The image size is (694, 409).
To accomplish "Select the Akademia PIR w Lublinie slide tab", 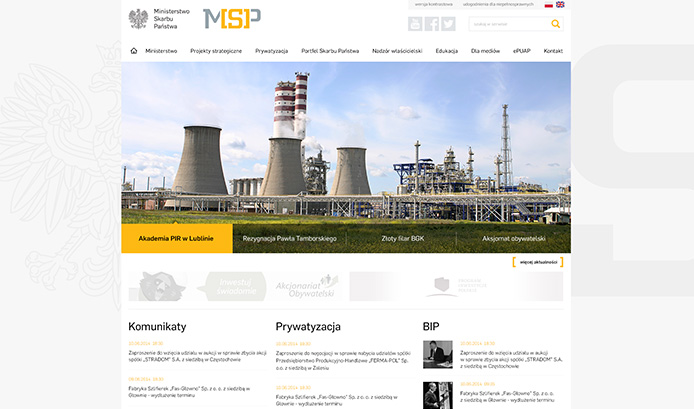I will coord(177,238).
